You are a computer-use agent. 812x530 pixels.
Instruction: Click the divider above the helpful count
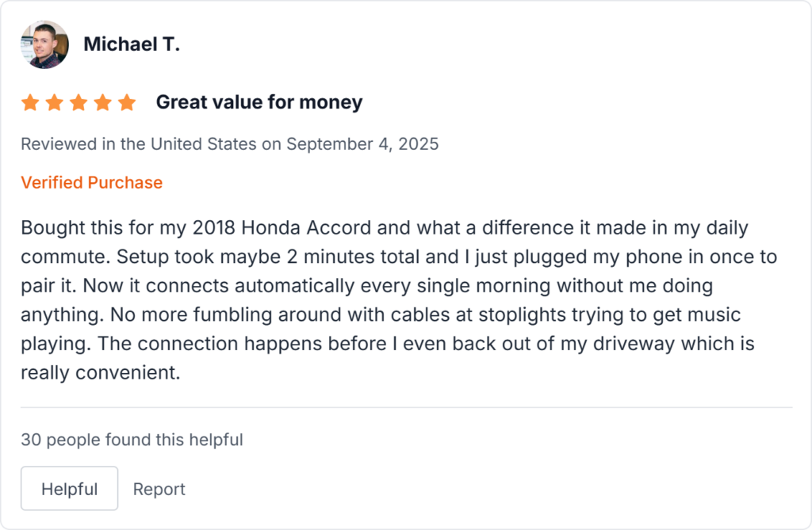[x=406, y=406]
